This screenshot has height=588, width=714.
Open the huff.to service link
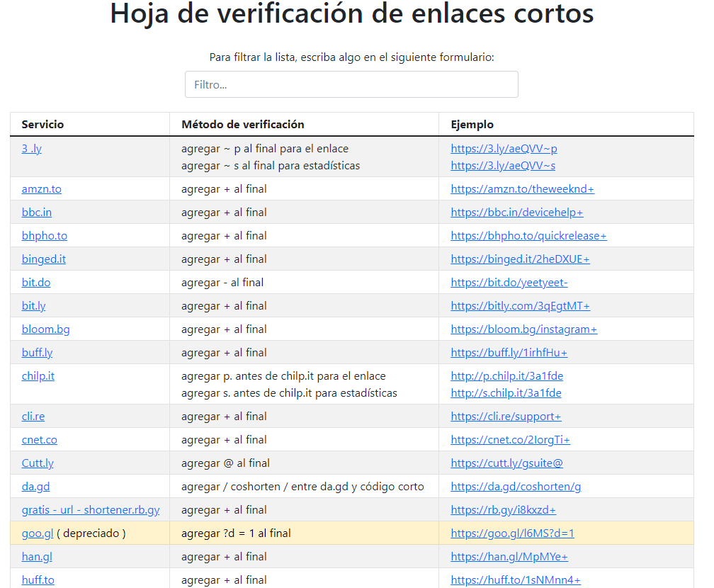[x=38, y=579]
